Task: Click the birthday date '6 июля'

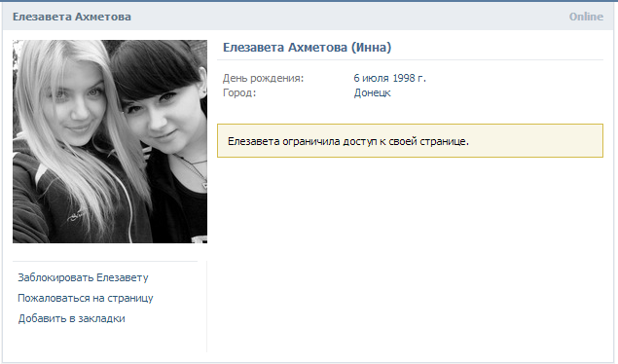Action: (371, 78)
